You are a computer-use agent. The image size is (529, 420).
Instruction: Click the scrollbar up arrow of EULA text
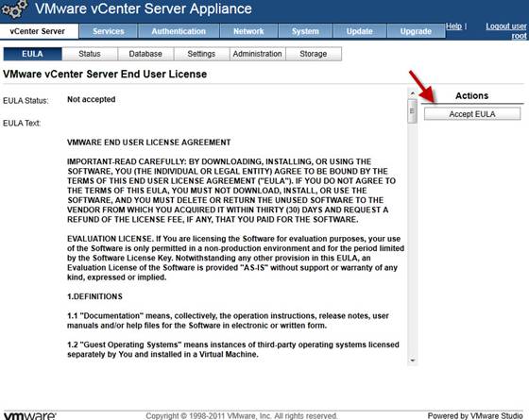point(412,93)
